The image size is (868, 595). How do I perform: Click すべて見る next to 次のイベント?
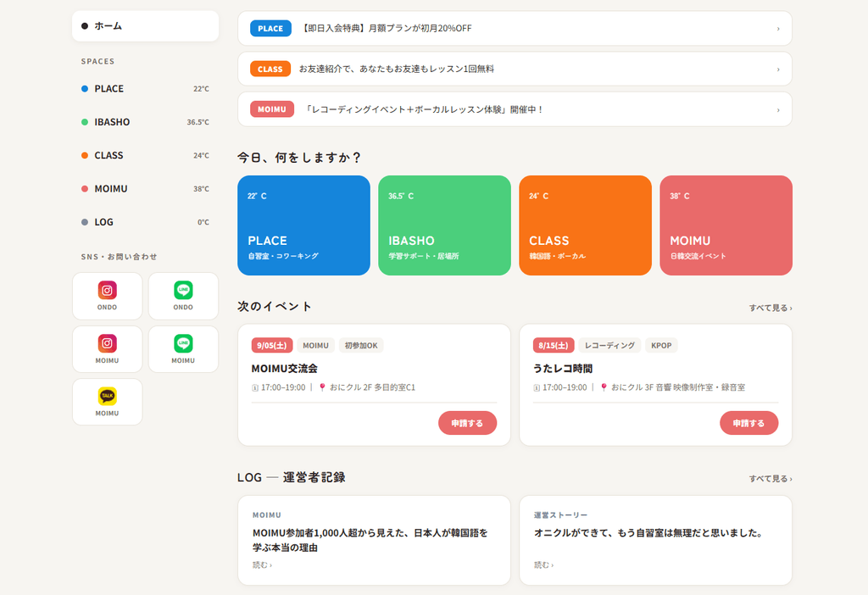(x=770, y=308)
